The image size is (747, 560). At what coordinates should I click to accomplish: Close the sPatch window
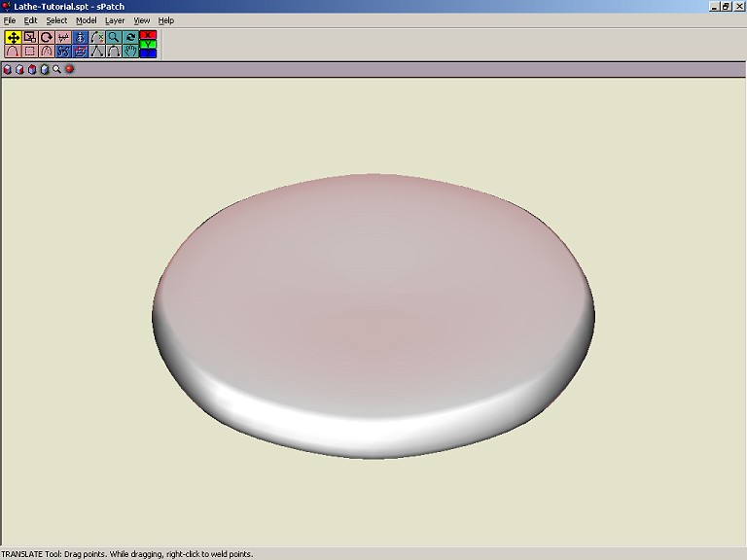tap(739, 7)
